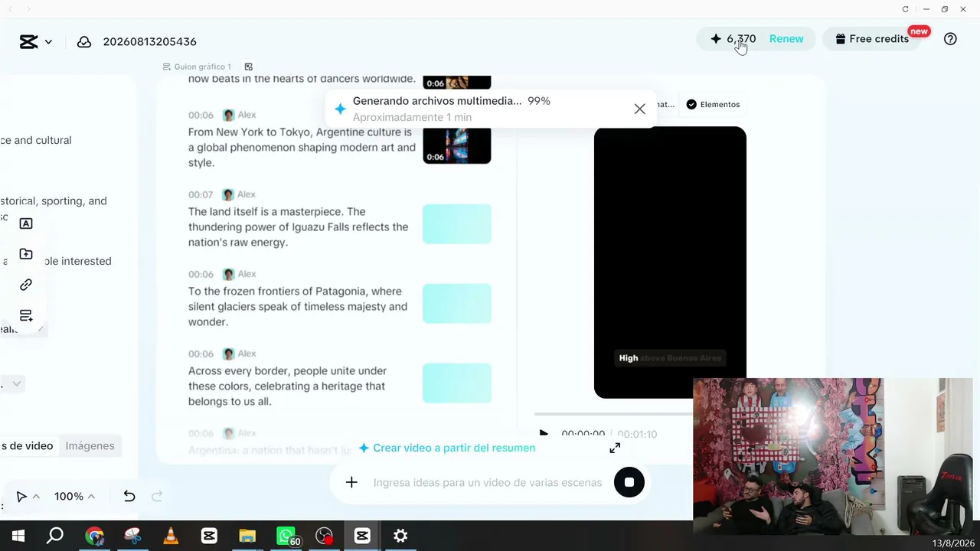The width and height of the screenshot is (980, 551).
Task: Click the link icon in floating sidebar
Action: 26,285
